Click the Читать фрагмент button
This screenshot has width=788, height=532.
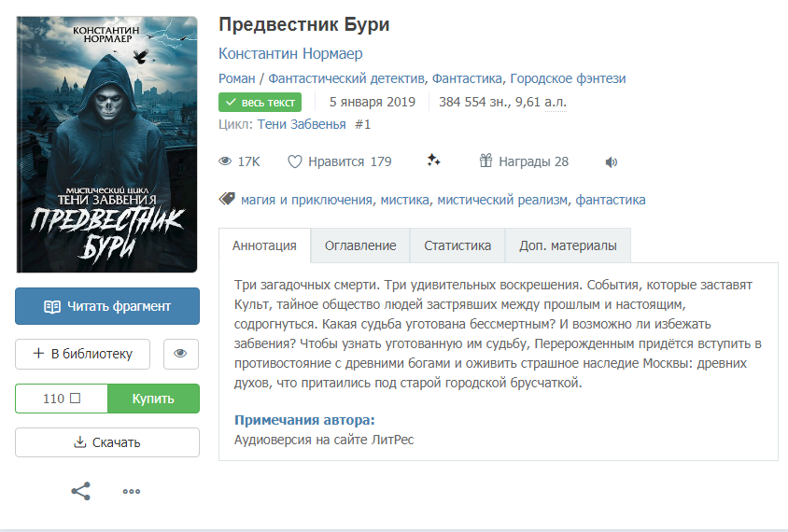[107, 306]
